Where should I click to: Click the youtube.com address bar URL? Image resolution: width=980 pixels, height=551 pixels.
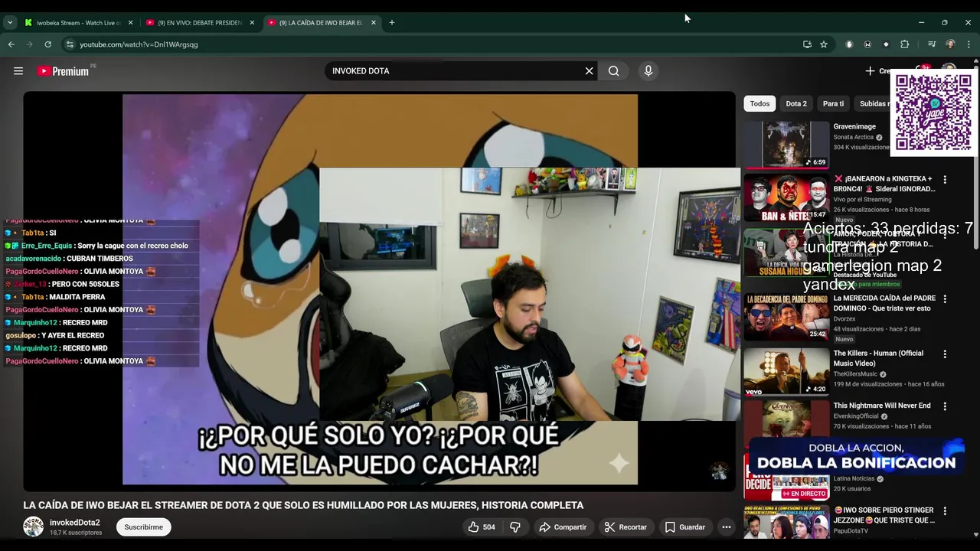(x=139, y=44)
